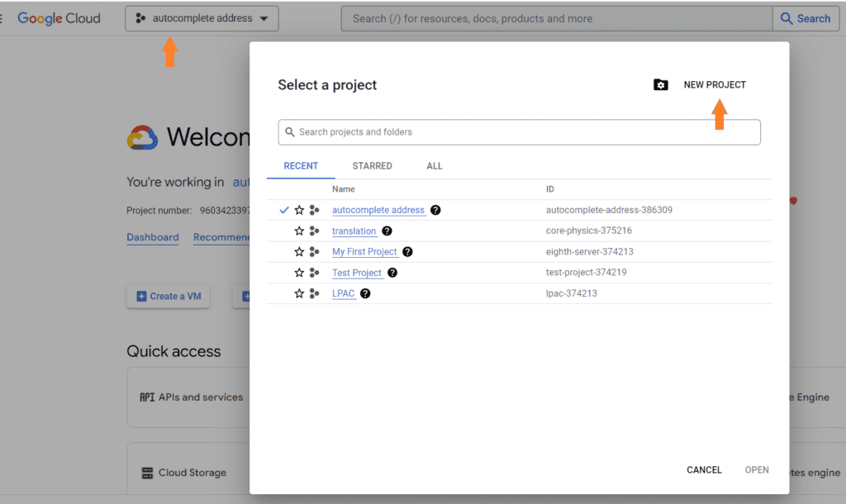The image size is (846, 504).
Task: Click the search magnifier icon in Search button
Action: click(x=787, y=18)
